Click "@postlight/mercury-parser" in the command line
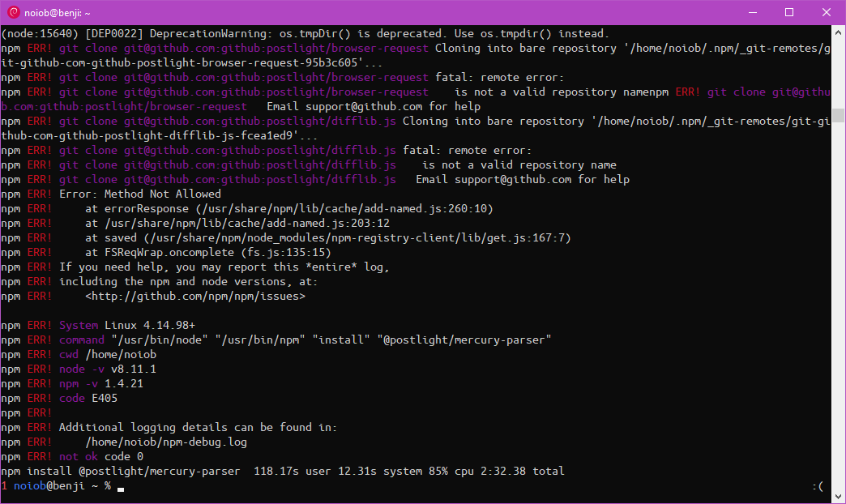This screenshot has width=846, height=504. 464,340
